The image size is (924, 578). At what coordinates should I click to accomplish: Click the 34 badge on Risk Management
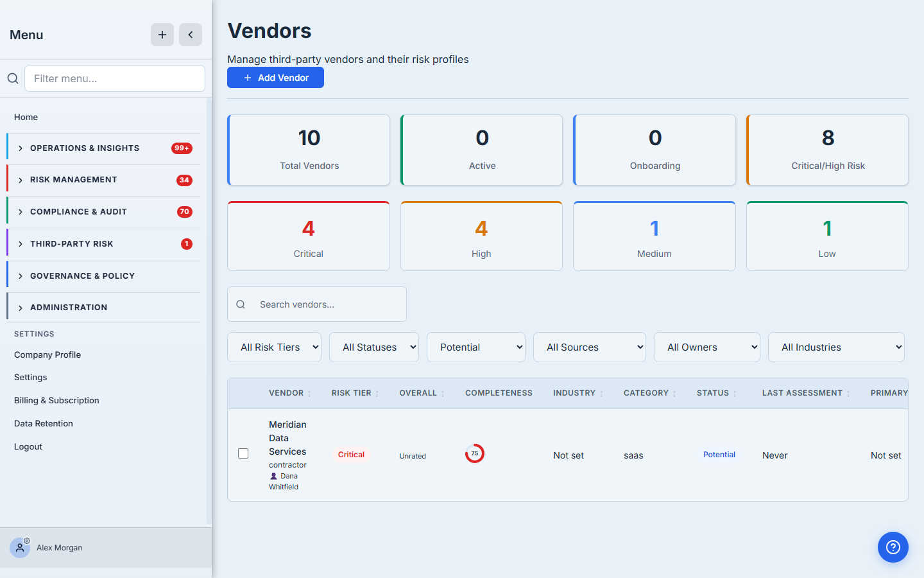coord(184,180)
